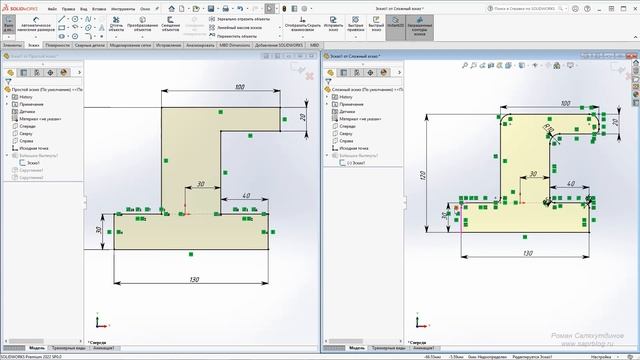This screenshot has width=640, height=360.
Task: Open dropdown arrow next to Save icon
Action: 218,9
